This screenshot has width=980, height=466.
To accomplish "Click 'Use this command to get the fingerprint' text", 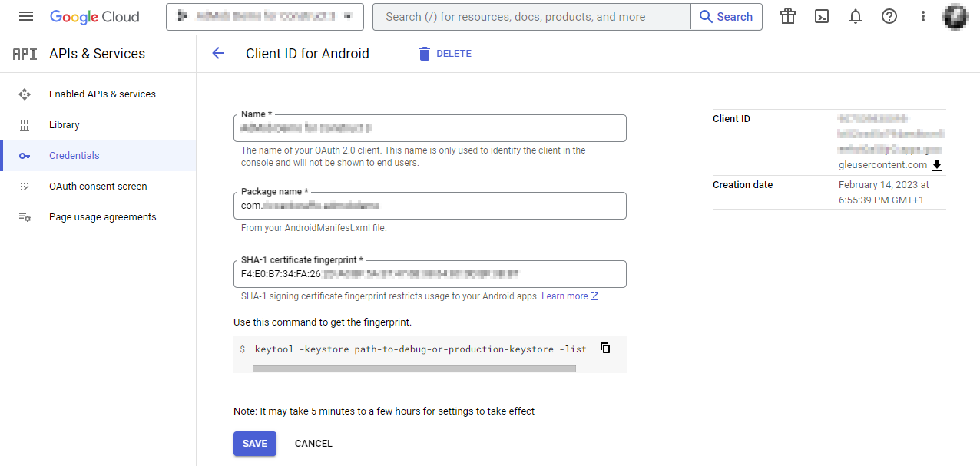I will [x=323, y=322].
